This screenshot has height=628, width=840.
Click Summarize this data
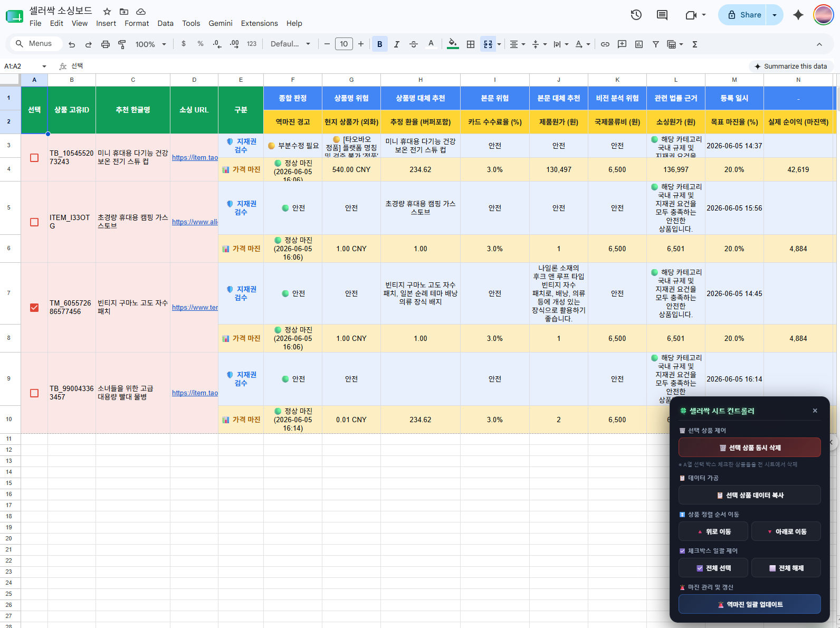tap(790, 66)
